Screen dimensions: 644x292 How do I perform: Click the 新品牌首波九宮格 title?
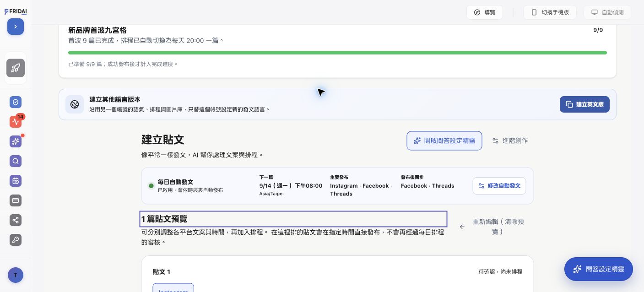point(97,30)
